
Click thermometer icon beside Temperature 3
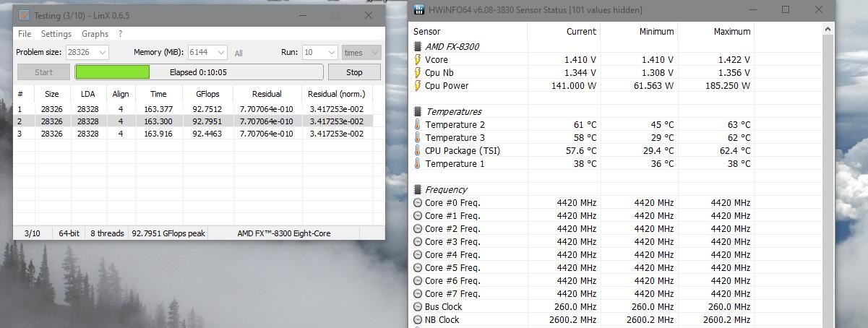(x=417, y=137)
